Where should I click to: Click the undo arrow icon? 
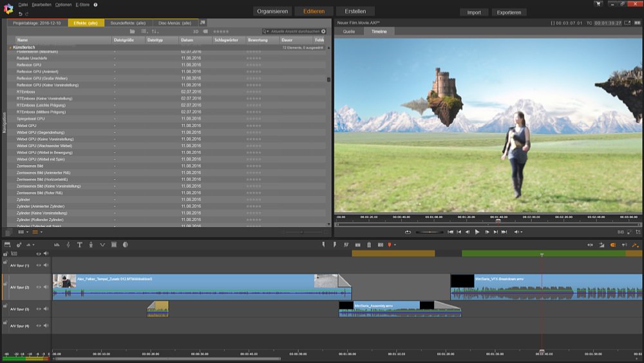pos(20,14)
